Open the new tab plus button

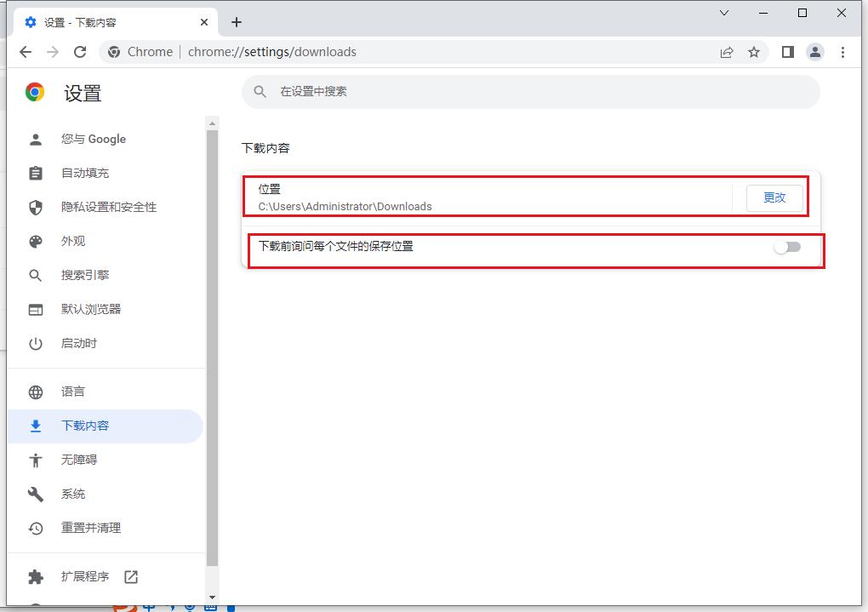237,22
